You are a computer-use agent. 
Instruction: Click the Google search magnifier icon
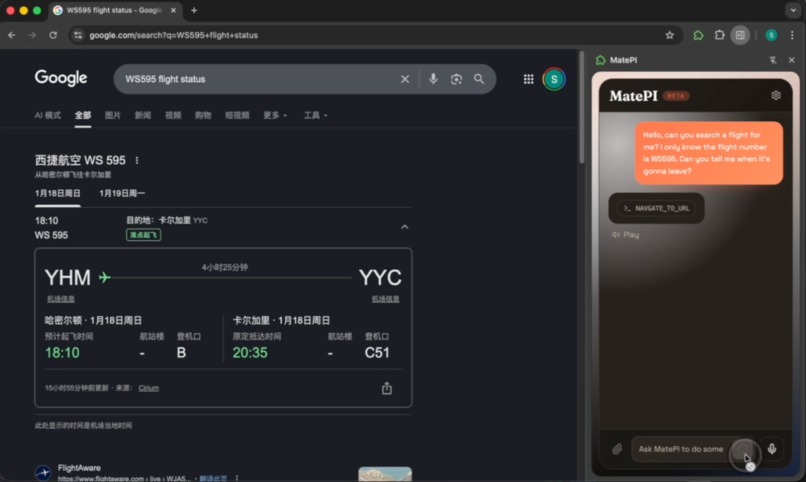(479, 79)
